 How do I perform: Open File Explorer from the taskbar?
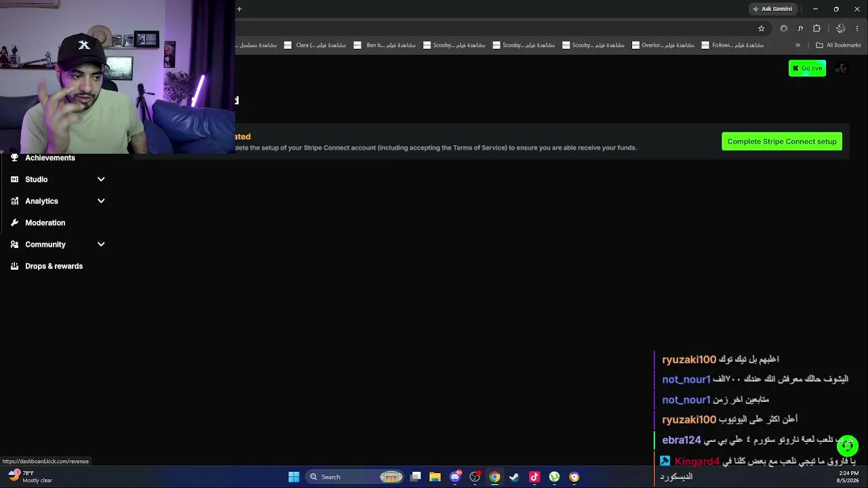(x=435, y=477)
